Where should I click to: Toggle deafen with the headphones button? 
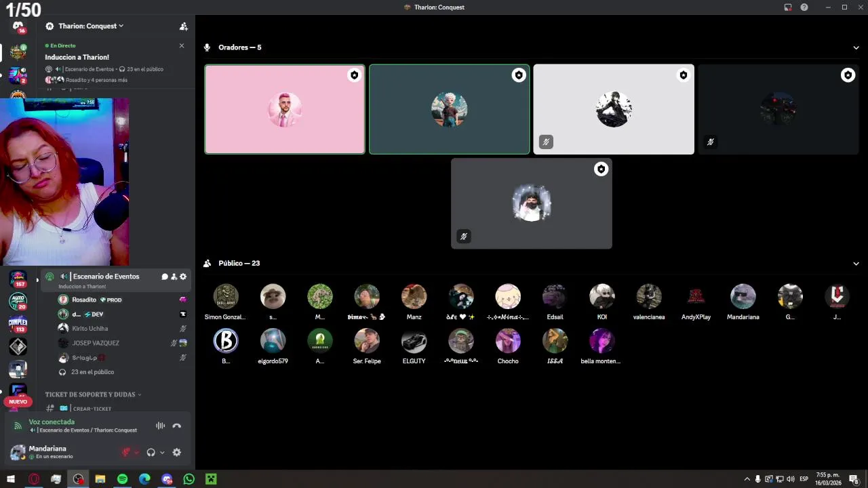pyautogui.click(x=151, y=452)
